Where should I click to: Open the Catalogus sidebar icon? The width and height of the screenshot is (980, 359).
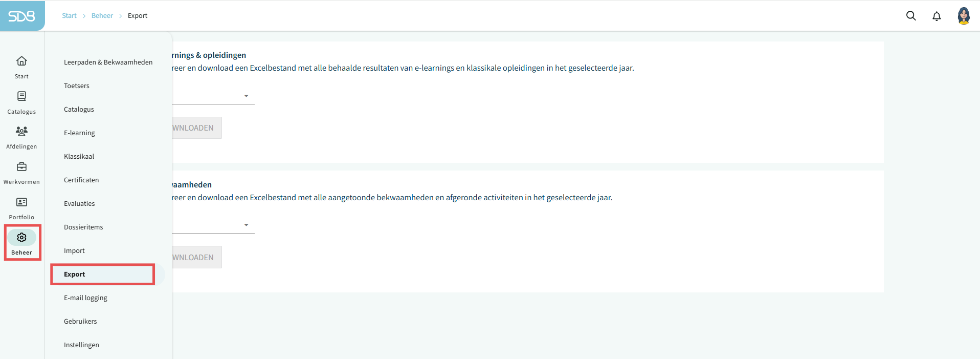21,97
